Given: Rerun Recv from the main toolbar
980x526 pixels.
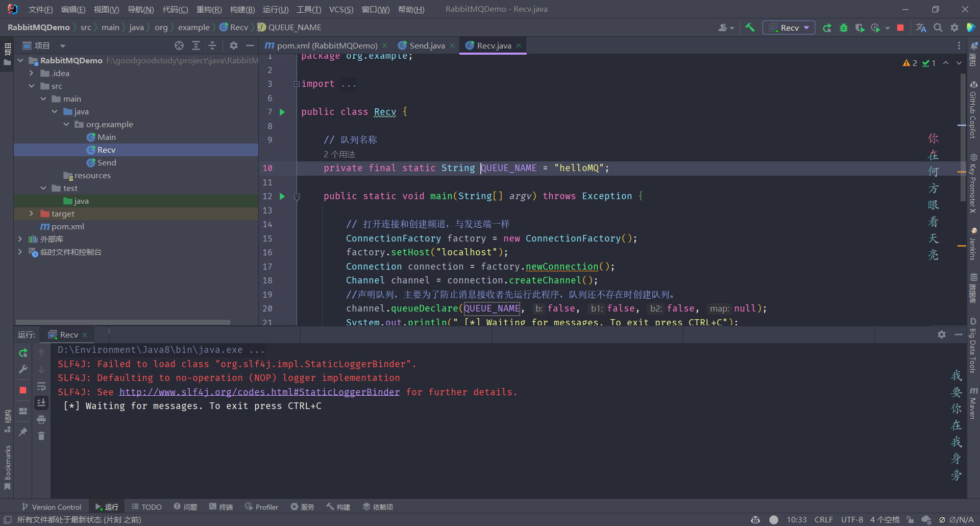Looking at the screenshot, I should (x=827, y=28).
